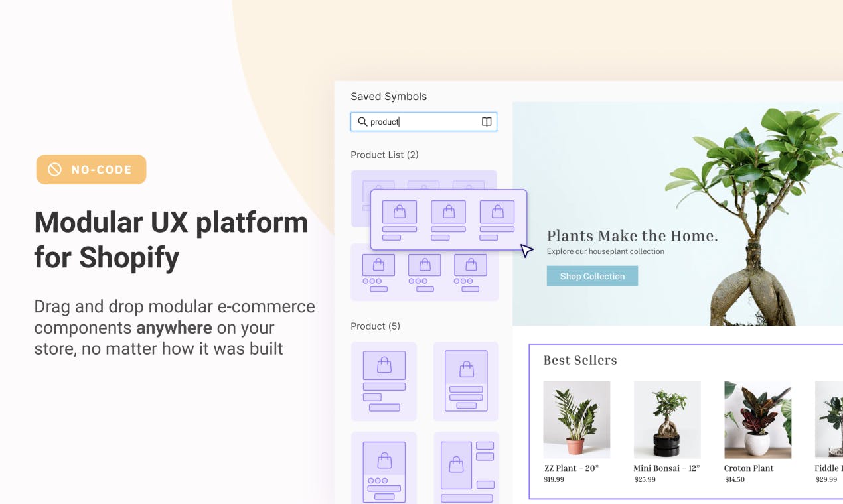Screen dimensions: 843x504
Task: Click the prohibited circle icon in NO-CODE badge
Action: [54, 170]
